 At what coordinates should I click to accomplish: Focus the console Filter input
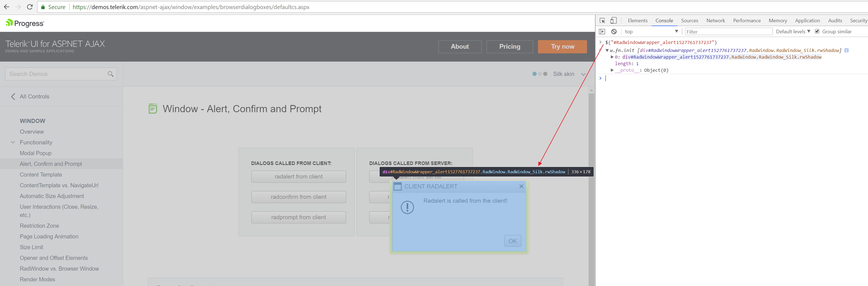pyautogui.click(x=729, y=32)
